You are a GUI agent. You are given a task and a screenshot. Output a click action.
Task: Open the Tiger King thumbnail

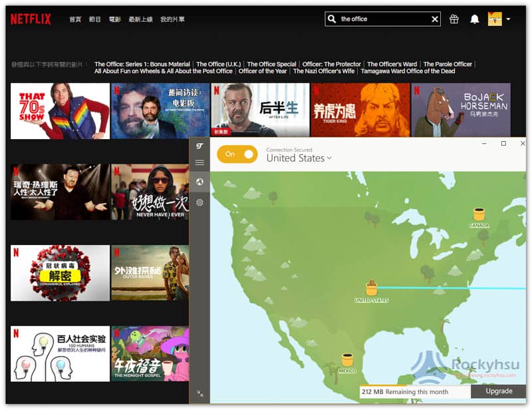360,110
